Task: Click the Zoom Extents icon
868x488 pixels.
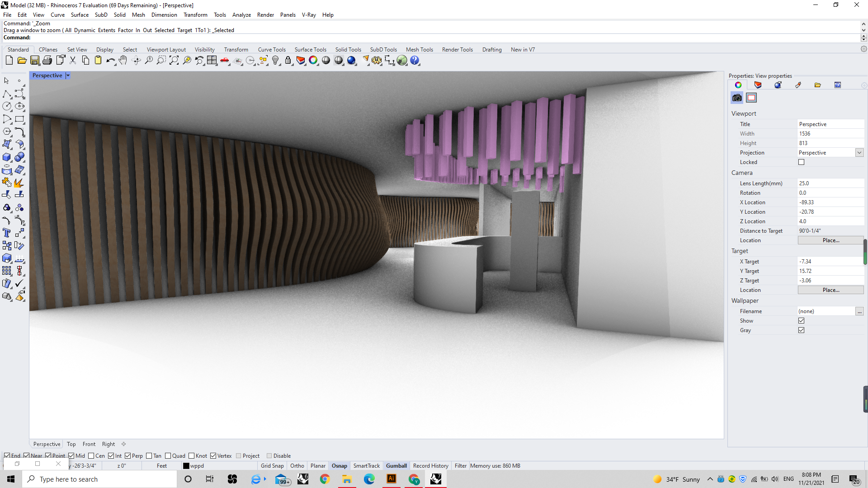Action: coord(174,61)
